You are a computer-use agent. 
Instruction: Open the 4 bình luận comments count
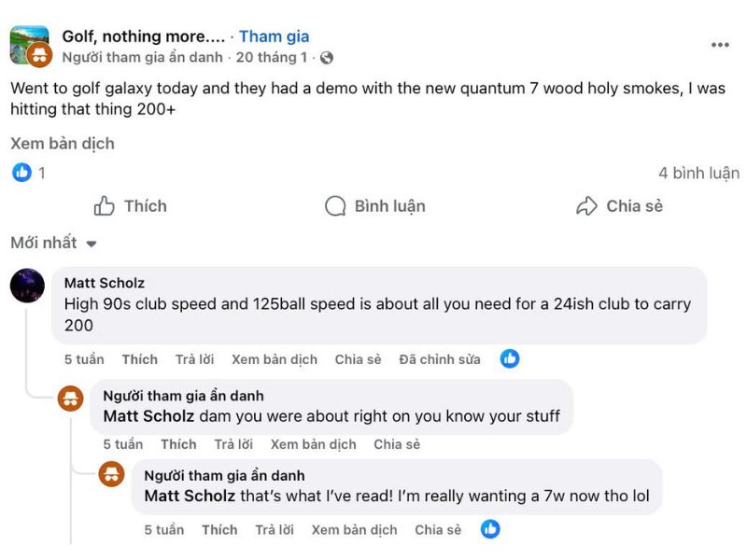point(698,173)
